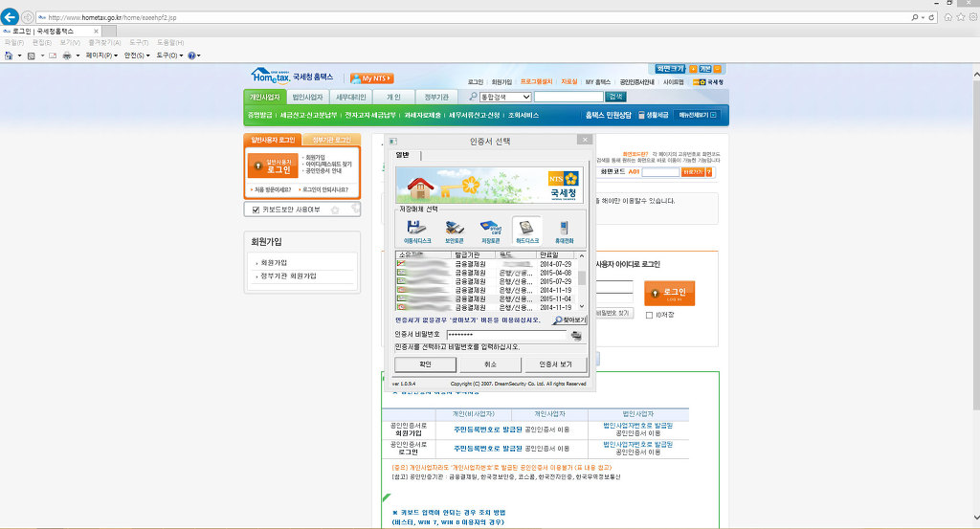This screenshot has height=529, width=980.
Task: Expand the Print icon dropdown arrow
Action: [78, 55]
